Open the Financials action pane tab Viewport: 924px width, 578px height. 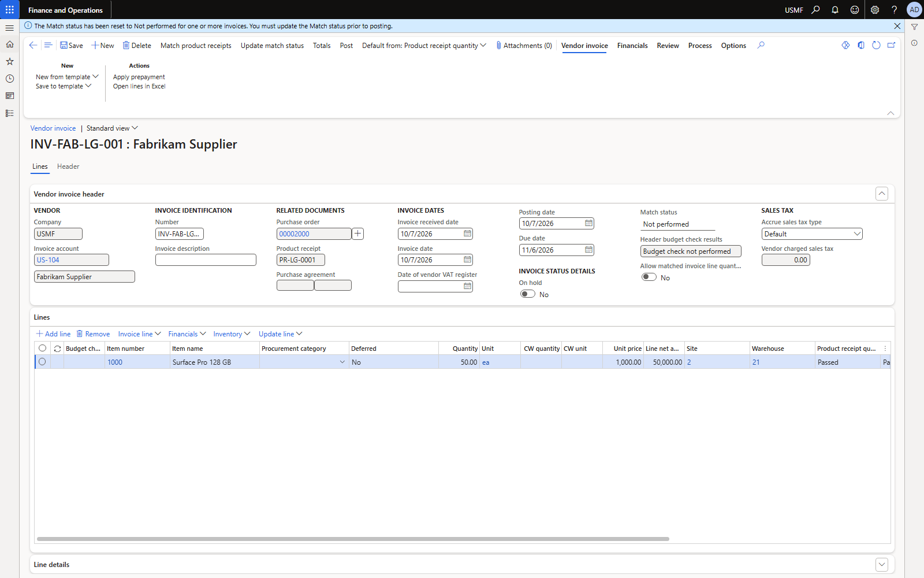click(x=632, y=46)
